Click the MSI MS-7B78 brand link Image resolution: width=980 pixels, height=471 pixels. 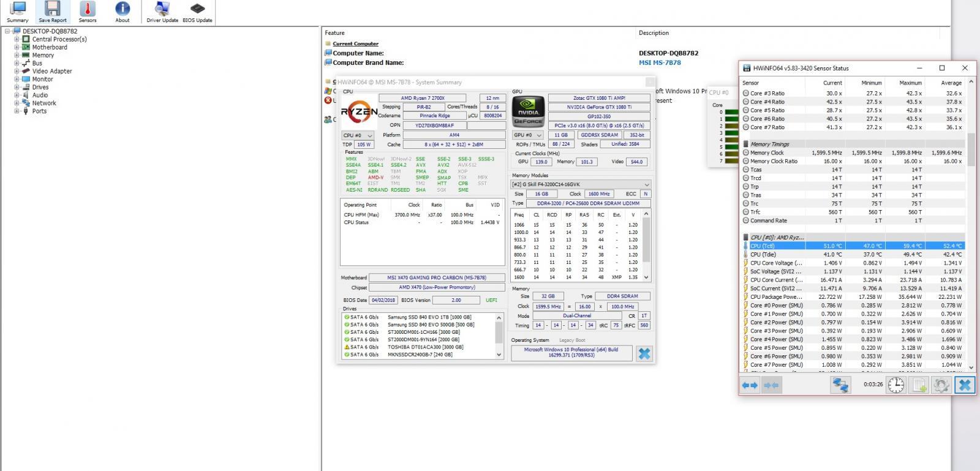660,62
